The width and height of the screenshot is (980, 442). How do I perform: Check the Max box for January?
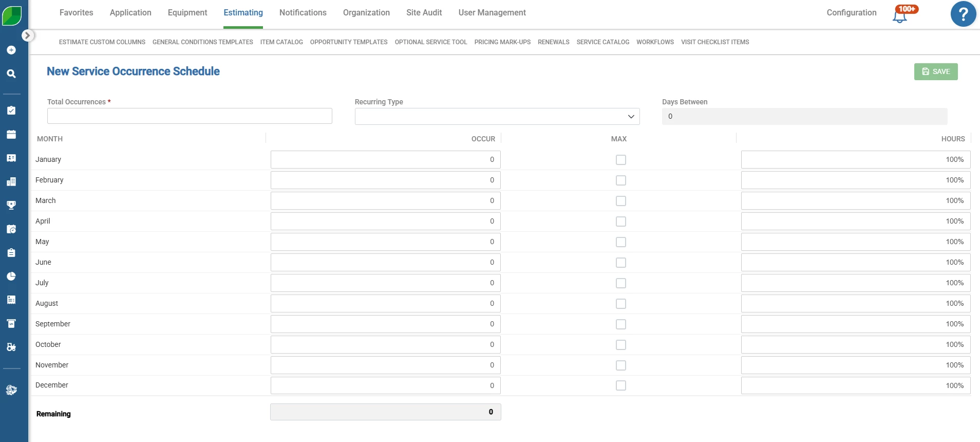(621, 160)
